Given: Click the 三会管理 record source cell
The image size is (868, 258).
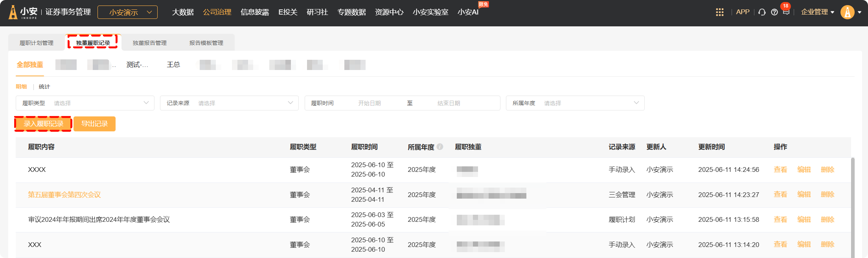Looking at the screenshot, I should (x=622, y=195).
